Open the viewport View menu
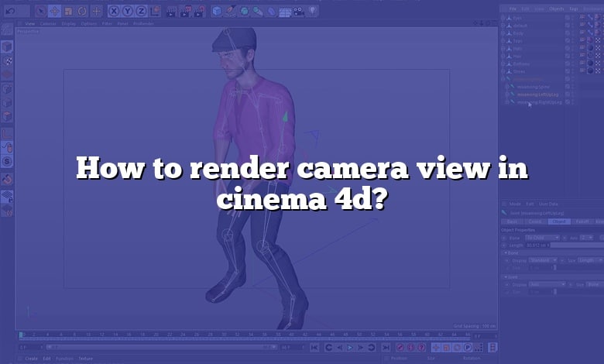604x364 pixels. [x=29, y=23]
